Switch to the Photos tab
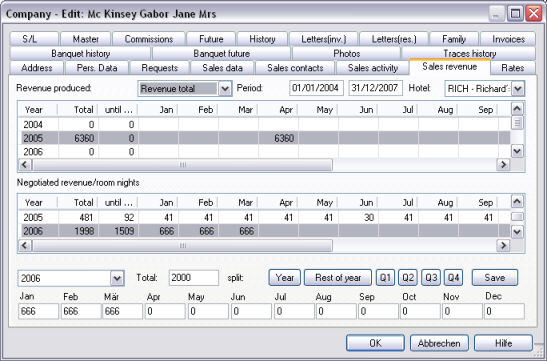This screenshot has height=361, width=547. [x=346, y=53]
